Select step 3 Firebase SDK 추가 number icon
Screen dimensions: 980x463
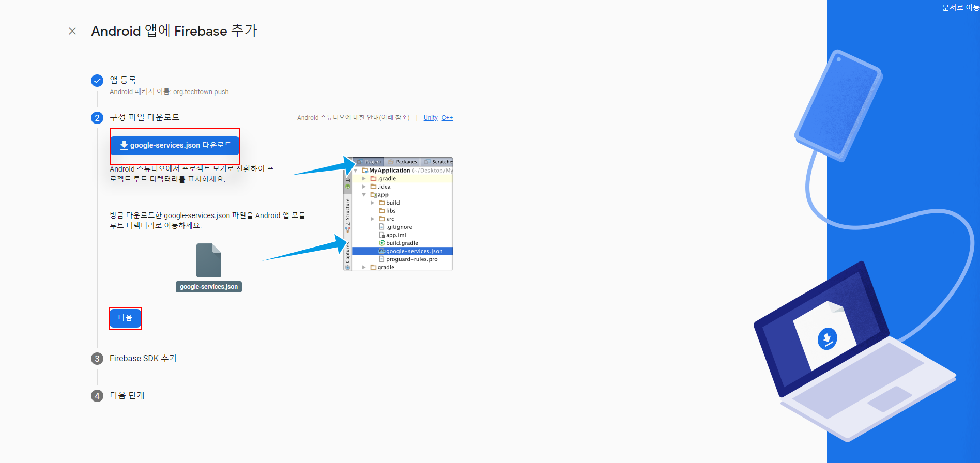click(97, 359)
